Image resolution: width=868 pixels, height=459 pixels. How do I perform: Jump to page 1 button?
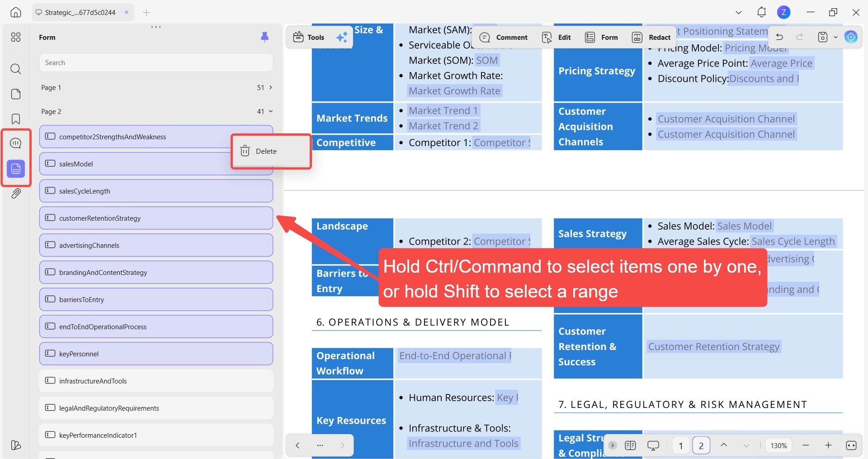tap(680, 445)
